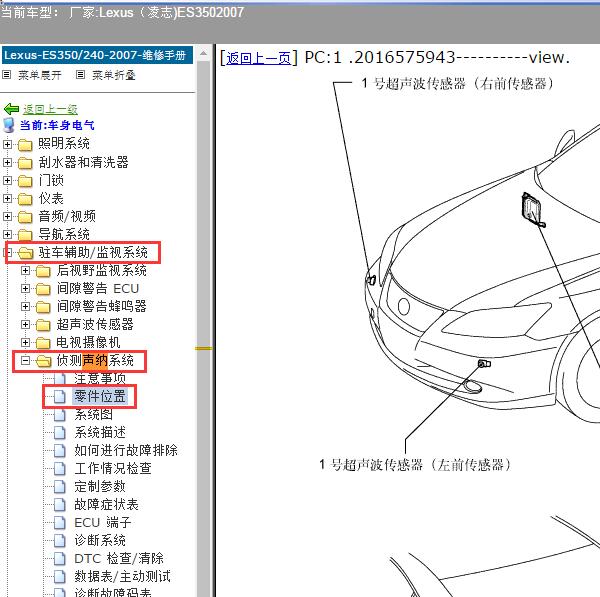This screenshot has height=597, width=600.
Task: Open the 系统图 page
Action: pos(94,414)
